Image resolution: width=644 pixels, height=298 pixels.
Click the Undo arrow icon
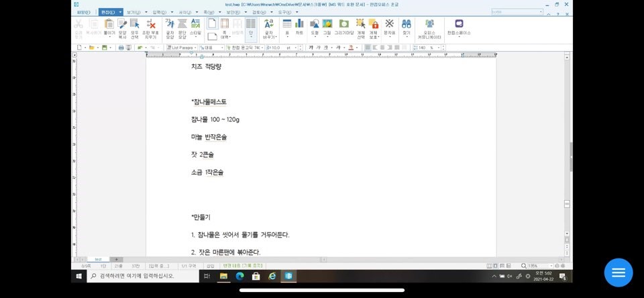pyautogui.click(x=140, y=48)
